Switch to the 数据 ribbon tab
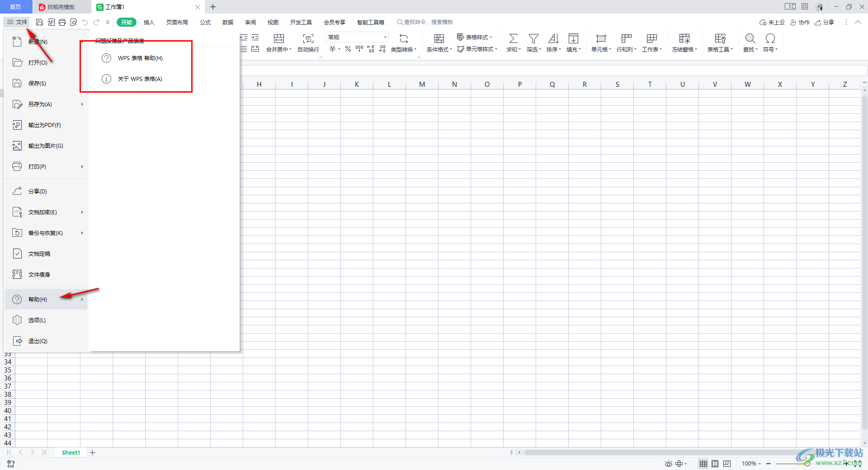868x470 pixels. coord(228,22)
